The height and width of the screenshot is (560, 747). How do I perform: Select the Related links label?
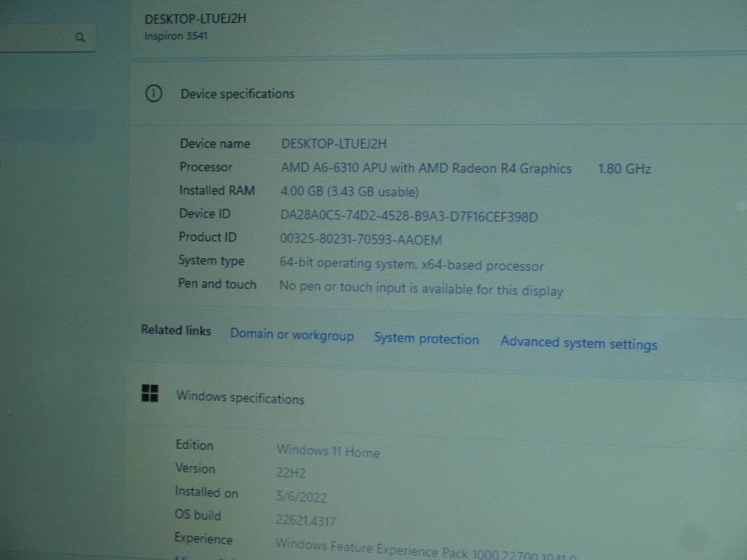click(x=176, y=330)
